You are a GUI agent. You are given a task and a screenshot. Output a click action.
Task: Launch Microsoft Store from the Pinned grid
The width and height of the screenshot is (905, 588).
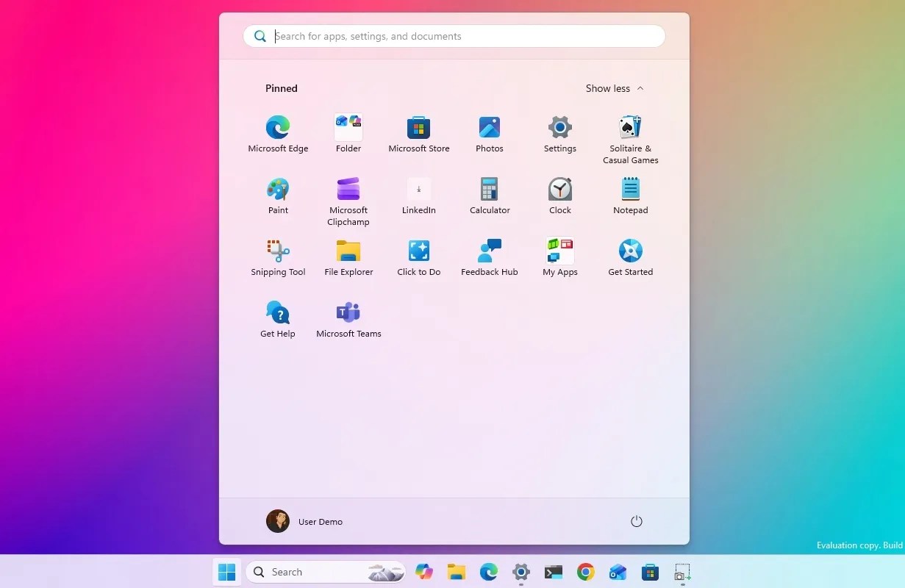[419, 134]
